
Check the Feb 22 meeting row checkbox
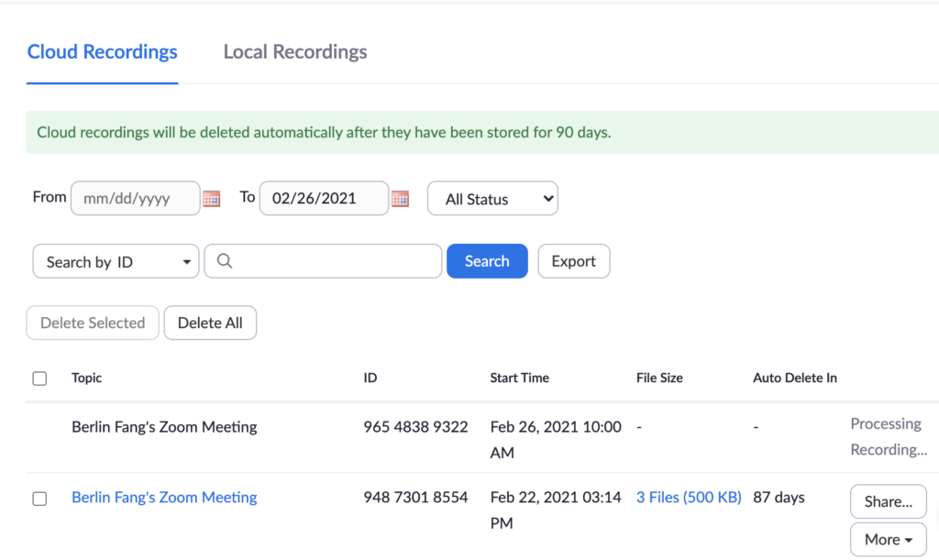pos(39,499)
